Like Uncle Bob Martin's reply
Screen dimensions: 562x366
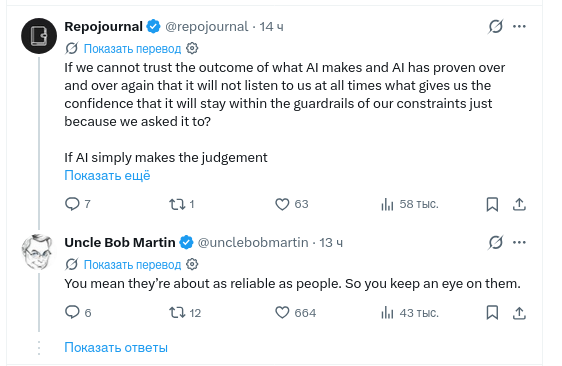pos(282,313)
